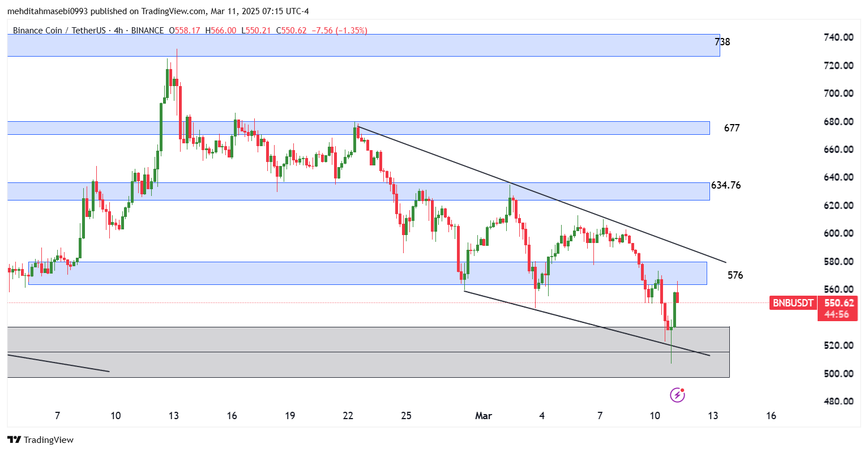This screenshot has width=868, height=452.
Task: Click the BNBUSDT price label tag
Action: (x=793, y=303)
